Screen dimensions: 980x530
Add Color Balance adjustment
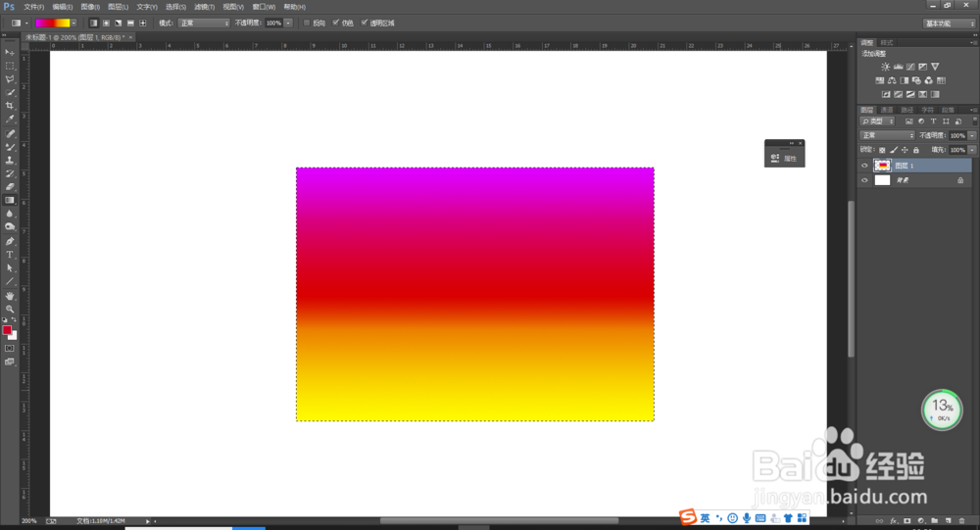[892, 80]
